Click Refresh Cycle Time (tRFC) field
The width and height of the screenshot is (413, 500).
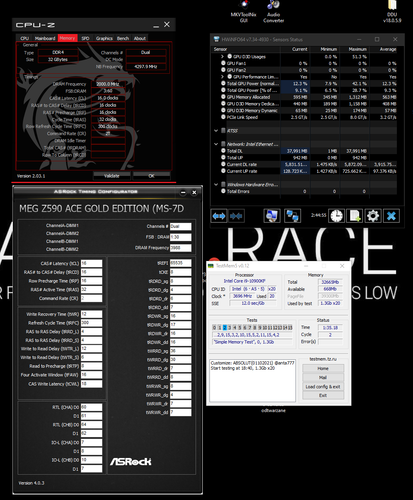(91, 323)
